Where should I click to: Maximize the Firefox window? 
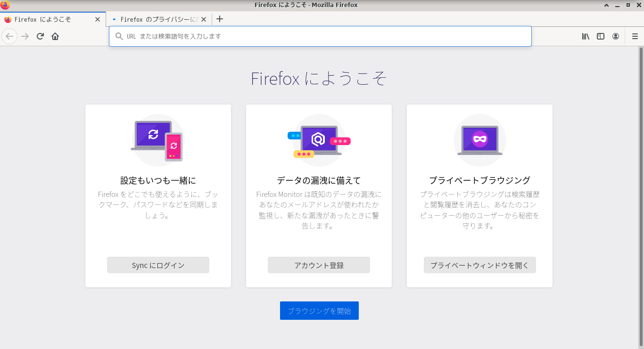(628, 5)
